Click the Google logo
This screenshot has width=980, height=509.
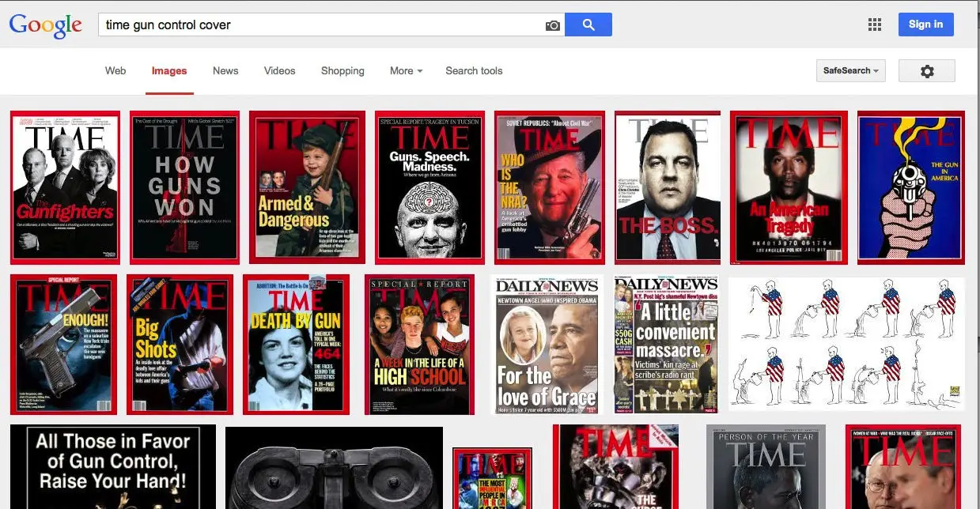[x=46, y=25]
